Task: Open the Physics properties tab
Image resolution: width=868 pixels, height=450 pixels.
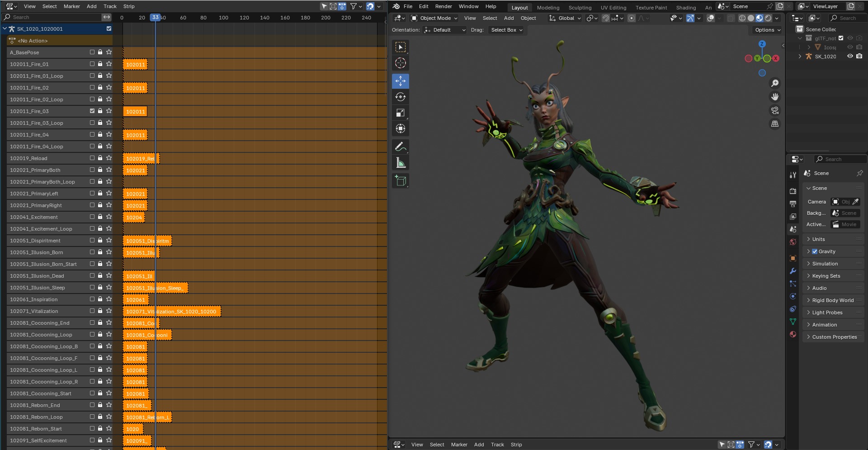Action: [793, 296]
